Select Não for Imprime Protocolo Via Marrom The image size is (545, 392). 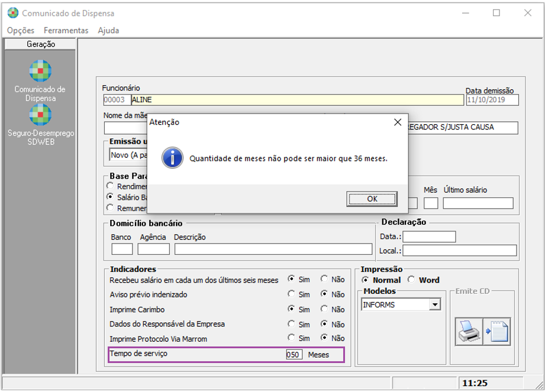(x=324, y=338)
